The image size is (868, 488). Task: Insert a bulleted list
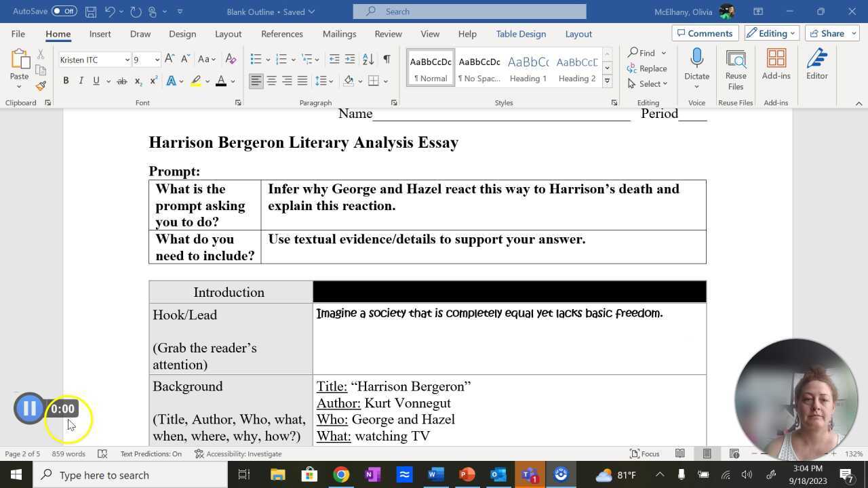coord(256,60)
